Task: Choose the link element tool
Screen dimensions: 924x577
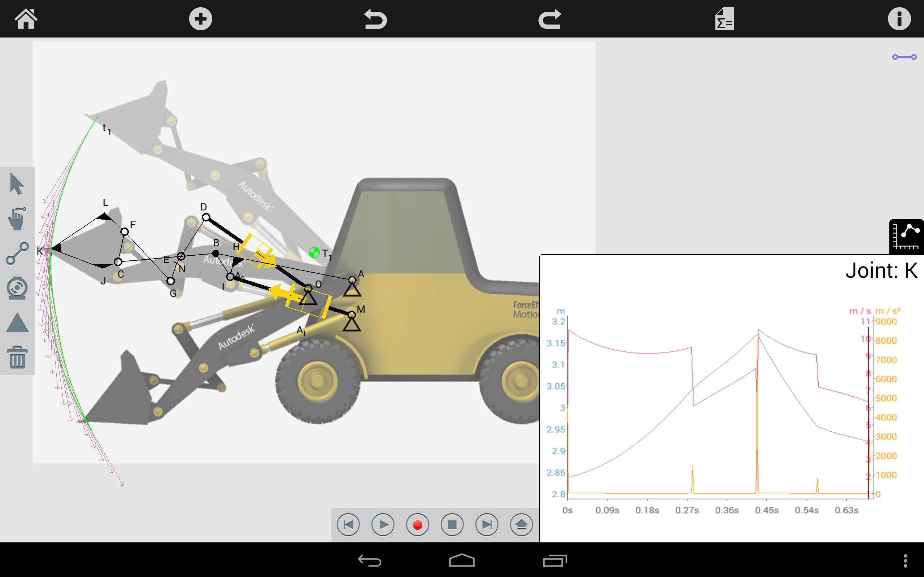Action: pos(17,254)
